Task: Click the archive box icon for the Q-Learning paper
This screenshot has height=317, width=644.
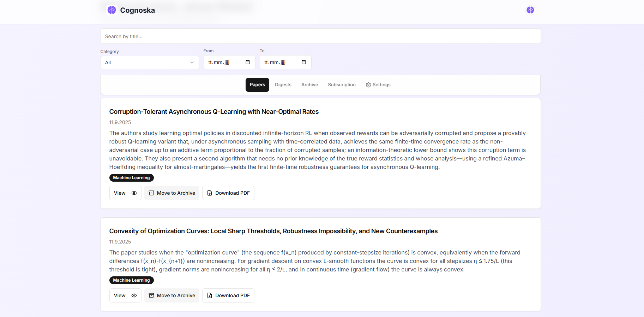Action: click(x=151, y=193)
